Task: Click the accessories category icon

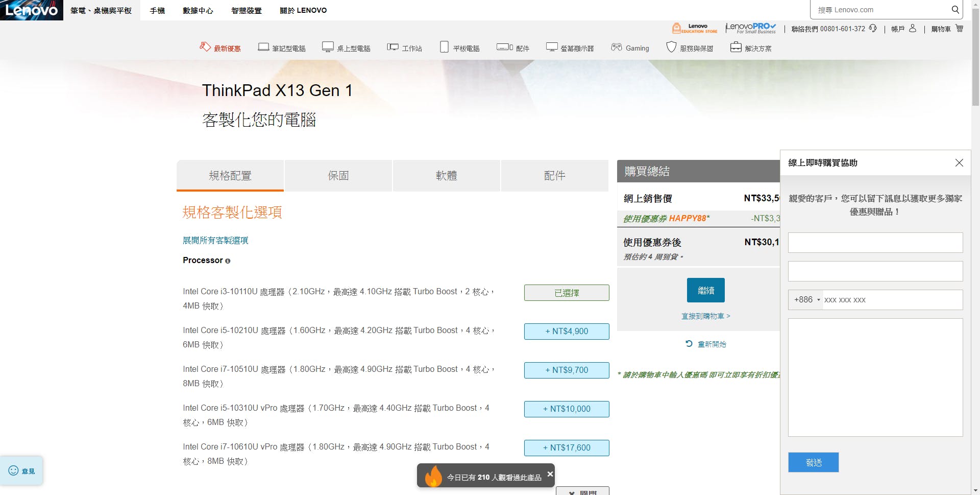Action: pos(505,48)
